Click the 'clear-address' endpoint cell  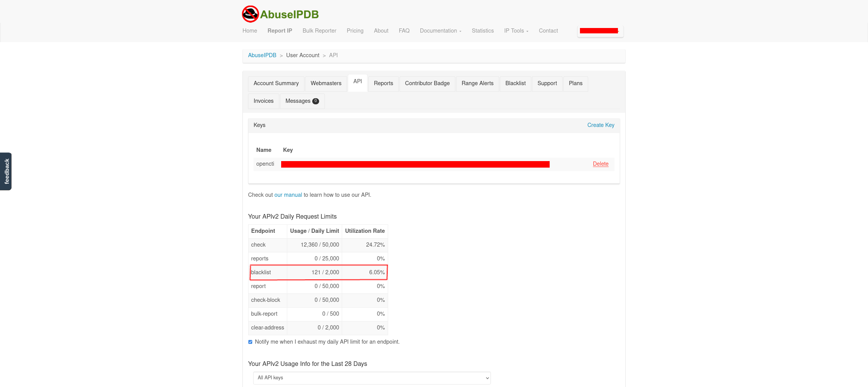point(267,328)
